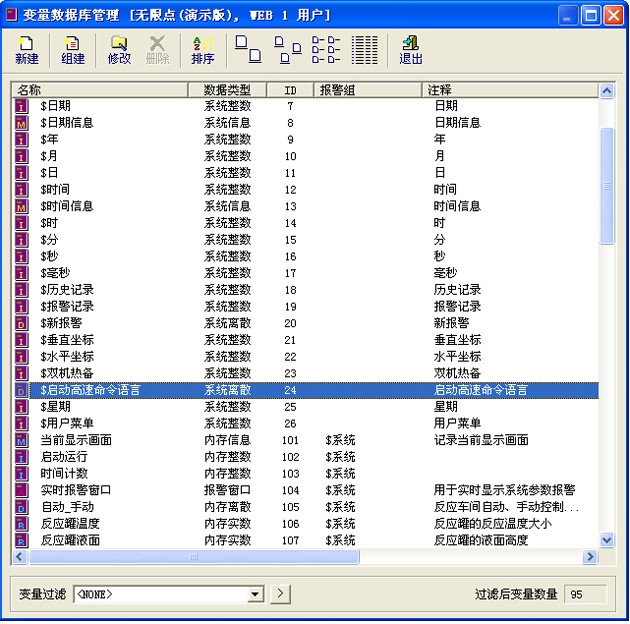The image size is (630, 624).
Task: Select the $月 variable row
Action: pyautogui.click(x=305, y=156)
